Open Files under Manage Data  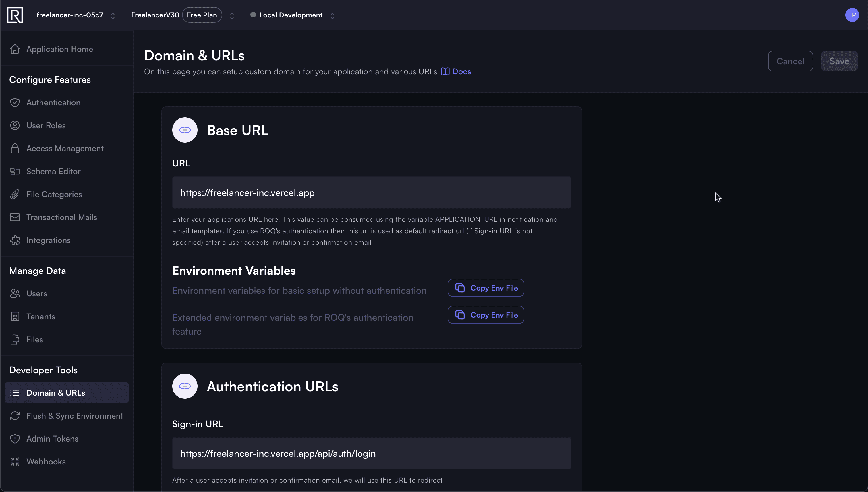67,339
